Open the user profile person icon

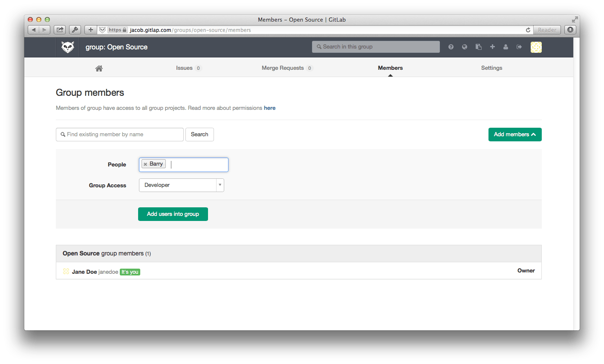tap(506, 47)
